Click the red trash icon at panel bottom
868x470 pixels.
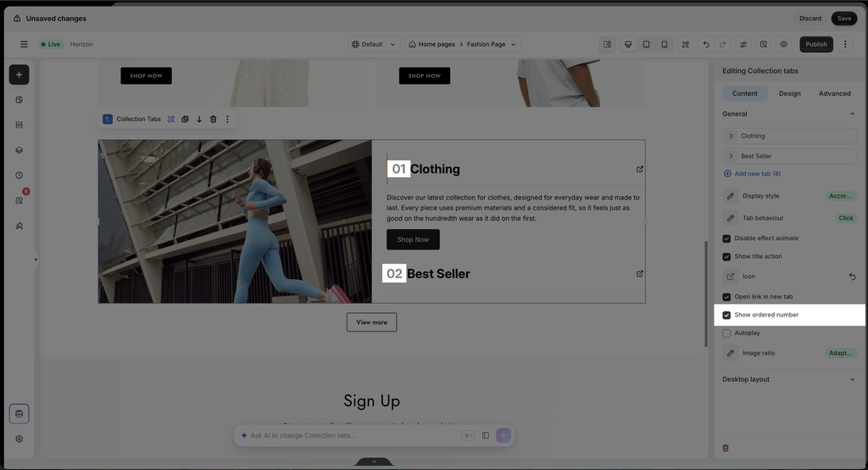click(x=726, y=448)
